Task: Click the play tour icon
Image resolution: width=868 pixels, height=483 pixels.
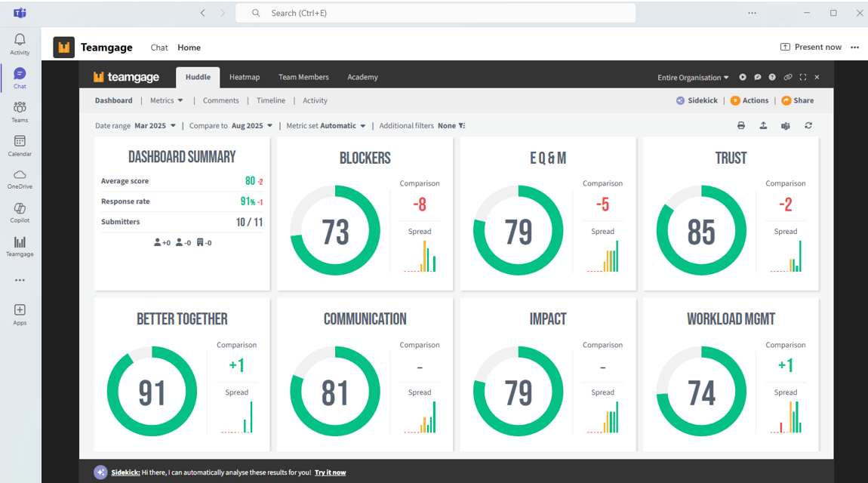Action: click(743, 77)
